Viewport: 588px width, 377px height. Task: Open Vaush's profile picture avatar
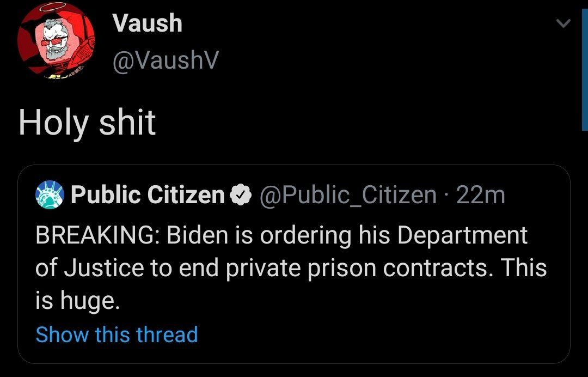tap(53, 44)
